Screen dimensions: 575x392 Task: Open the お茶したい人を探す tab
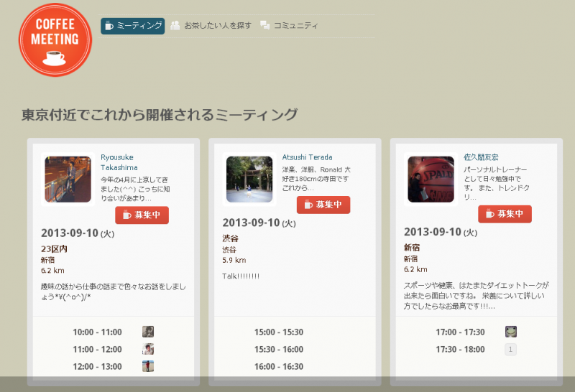pos(211,26)
